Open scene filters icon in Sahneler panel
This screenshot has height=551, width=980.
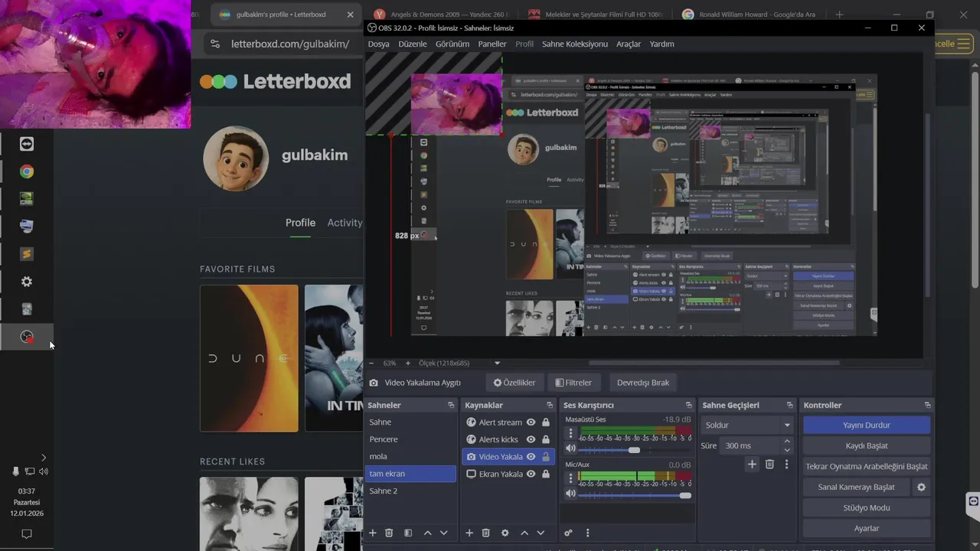pos(408,533)
